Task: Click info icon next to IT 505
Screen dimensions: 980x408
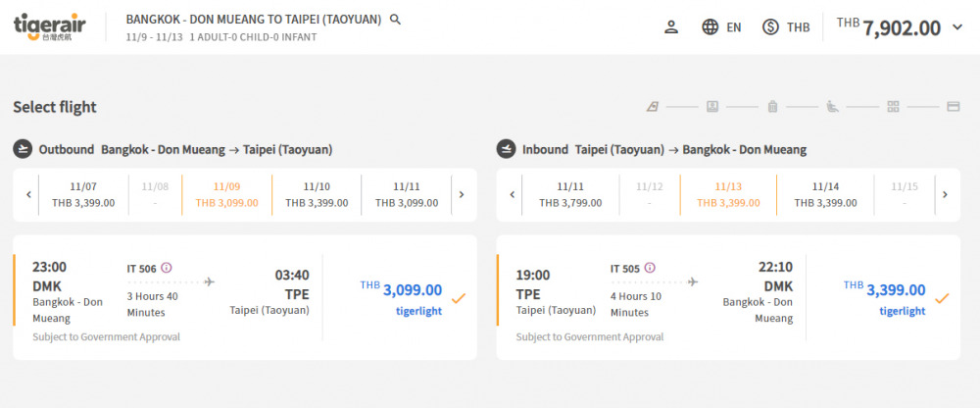Action: pyautogui.click(x=650, y=268)
